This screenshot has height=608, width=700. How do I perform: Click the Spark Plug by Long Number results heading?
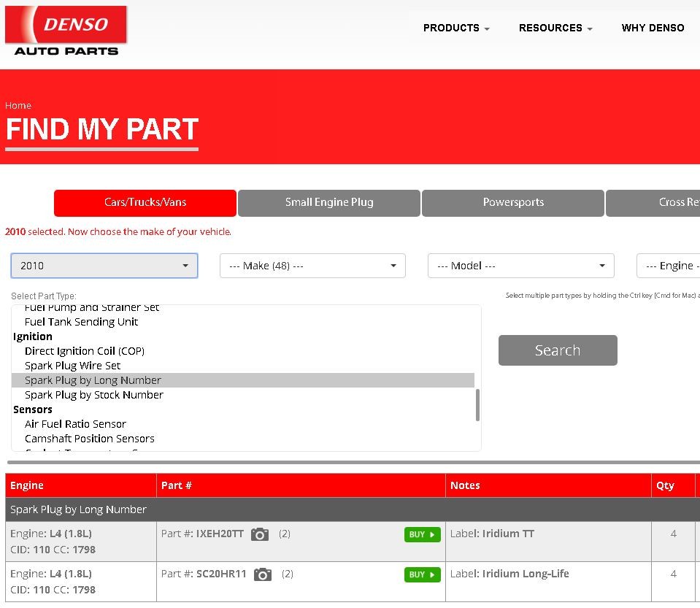click(x=78, y=509)
